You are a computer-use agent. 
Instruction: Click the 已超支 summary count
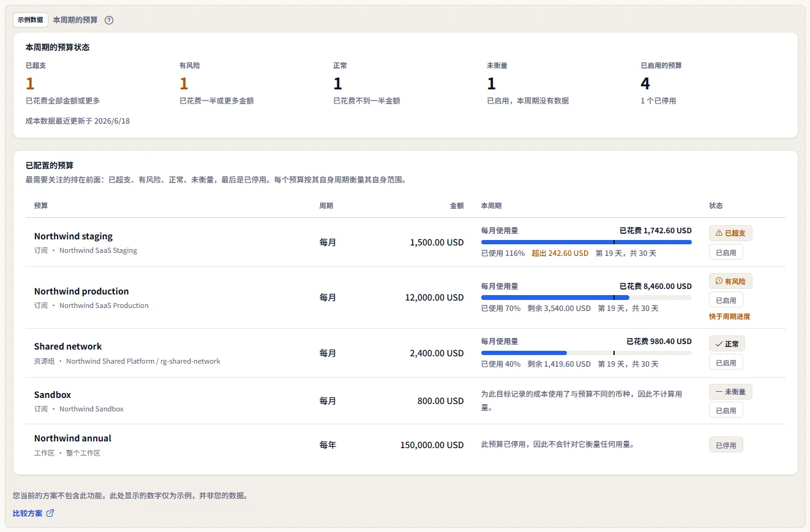tap(30, 83)
